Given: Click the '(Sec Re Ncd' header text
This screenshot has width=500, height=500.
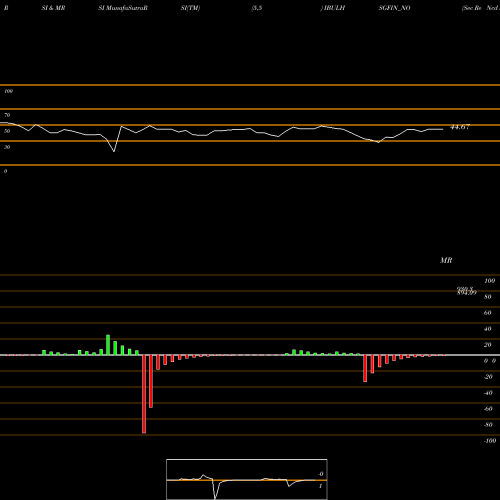Looking at the screenshot, I should point(480,8).
